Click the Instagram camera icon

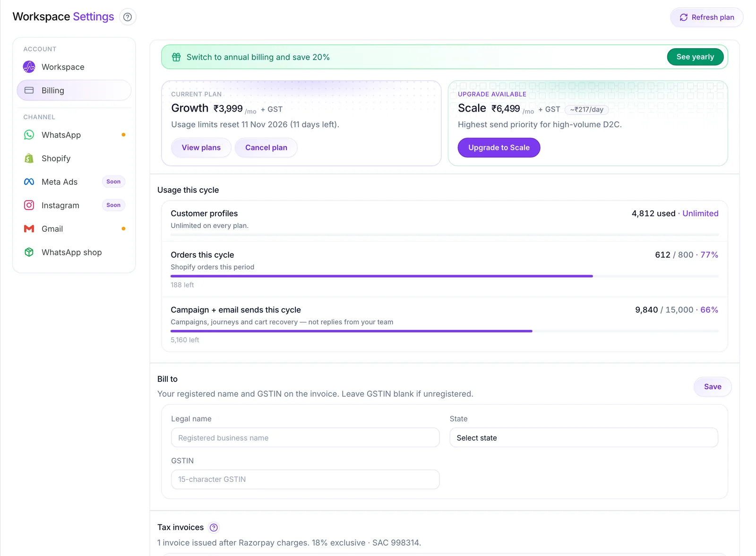(x=29, y=205)
